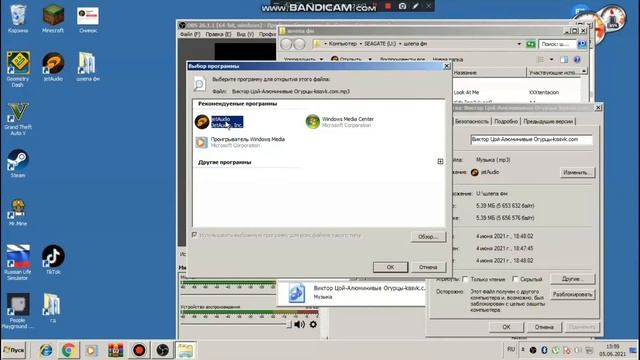
Task: Click OK in the file Properties window
Action: click(506, 327)
